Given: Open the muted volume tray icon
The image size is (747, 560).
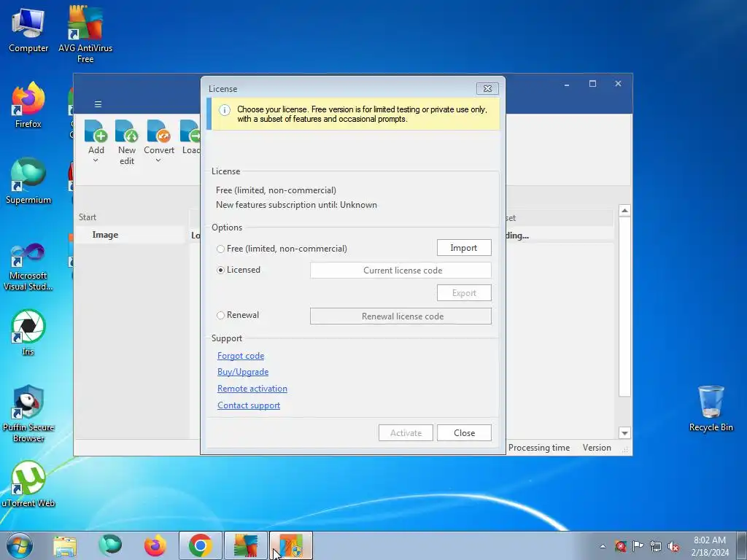Looking at the screenshot, I should pos(673,546).
